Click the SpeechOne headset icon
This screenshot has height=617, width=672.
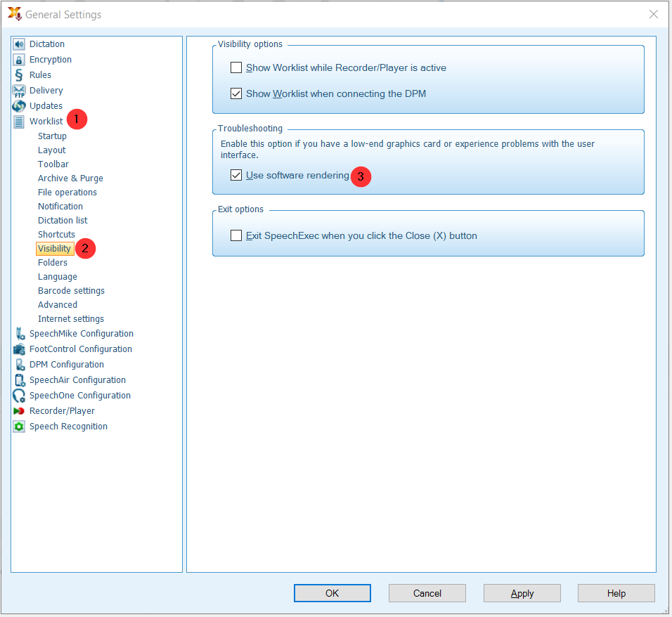point(19,396)
